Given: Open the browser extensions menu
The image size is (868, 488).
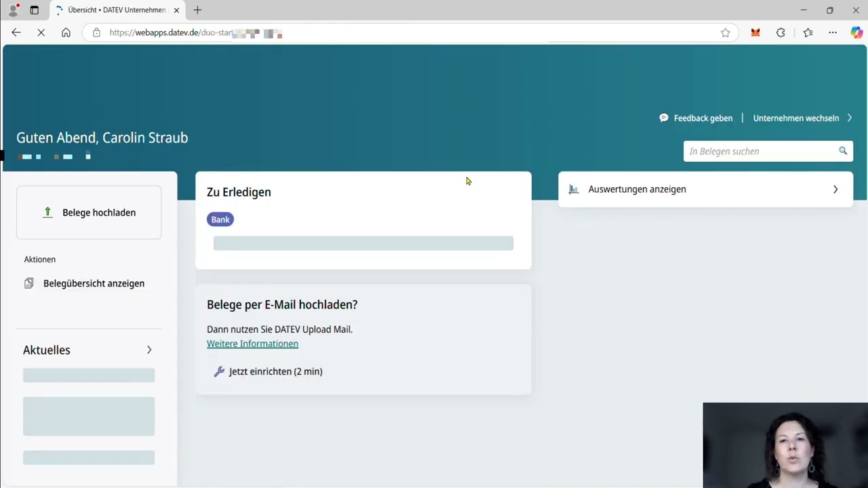Looking at the screenshot, I should (781, 33).
